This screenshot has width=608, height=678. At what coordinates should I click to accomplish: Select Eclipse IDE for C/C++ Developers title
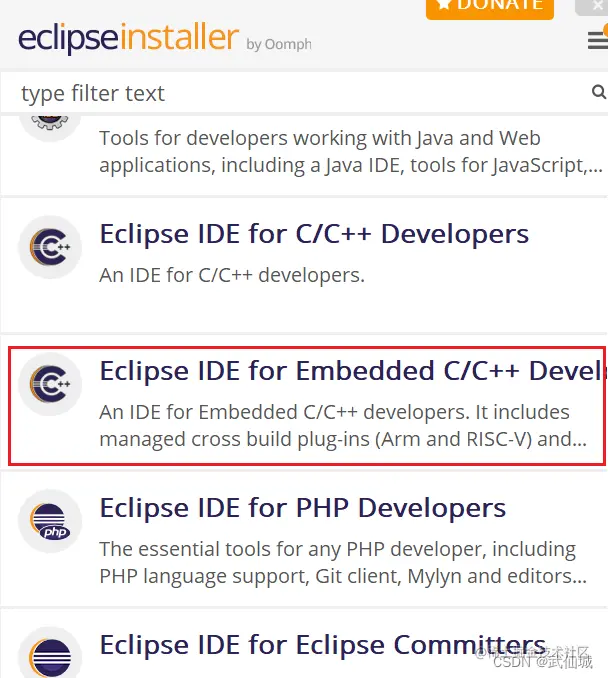[314, 234]
